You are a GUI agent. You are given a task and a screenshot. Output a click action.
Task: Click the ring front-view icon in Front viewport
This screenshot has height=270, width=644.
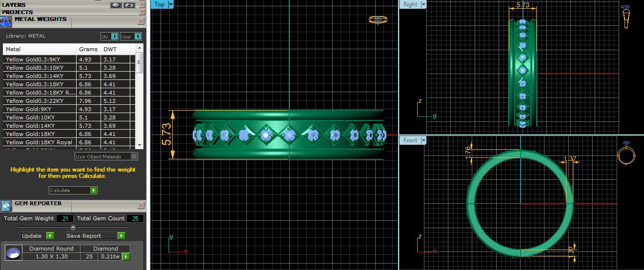626,154
